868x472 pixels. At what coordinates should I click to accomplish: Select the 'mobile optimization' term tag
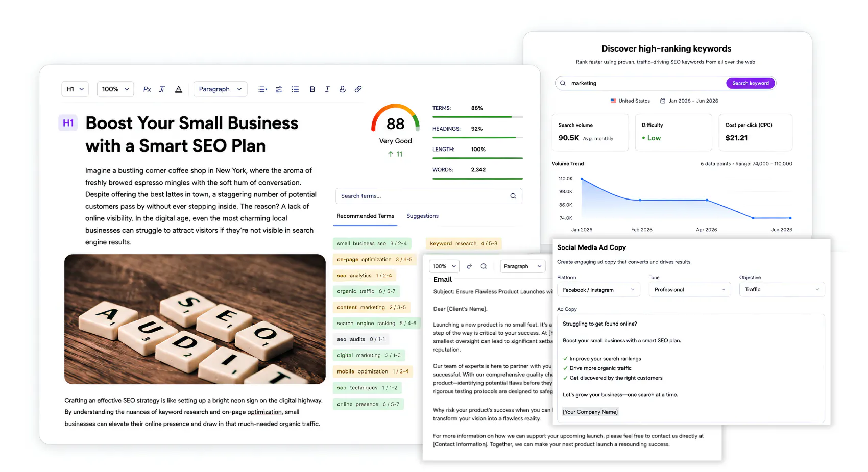point(373,371)
